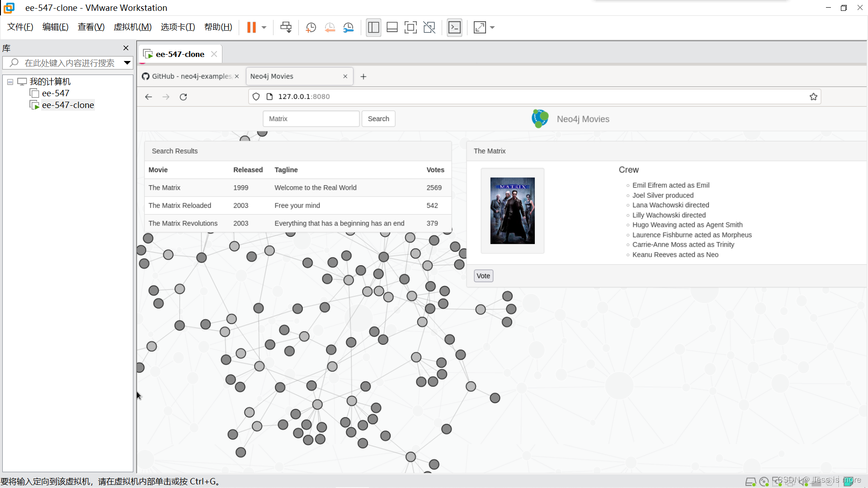Open the 虚拟机(M) menu
The image size is (868, 488).
132,27
